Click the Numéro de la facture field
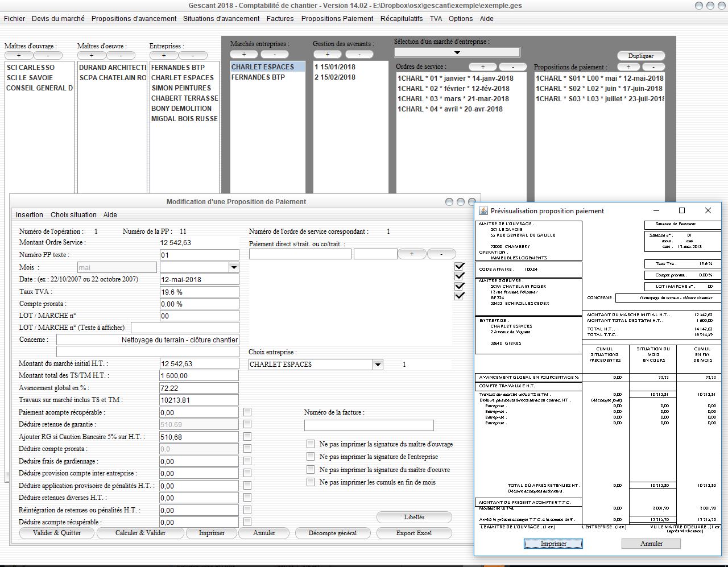 tap(369, 425)
